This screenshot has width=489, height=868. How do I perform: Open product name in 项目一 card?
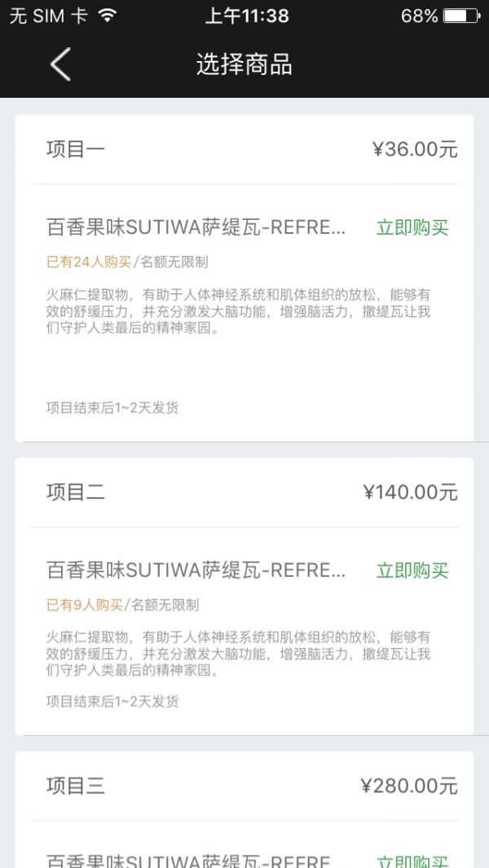pos(196,228)
